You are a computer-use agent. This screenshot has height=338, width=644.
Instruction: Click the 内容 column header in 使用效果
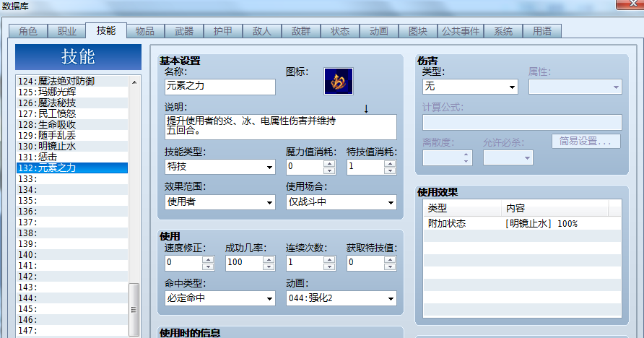tap(555, 208)
